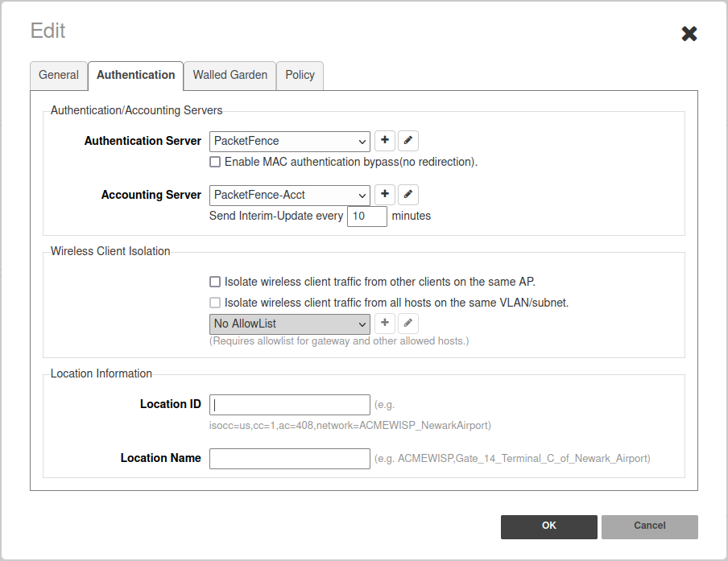Focus the Location Name text field
Image resolution: width=728 pixels, height=561 pixels.
click(x=290, y=459)
